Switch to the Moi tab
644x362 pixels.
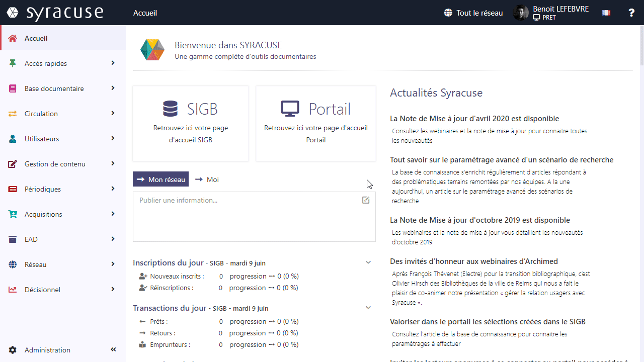pyautogui.click(x=207, y=179)
